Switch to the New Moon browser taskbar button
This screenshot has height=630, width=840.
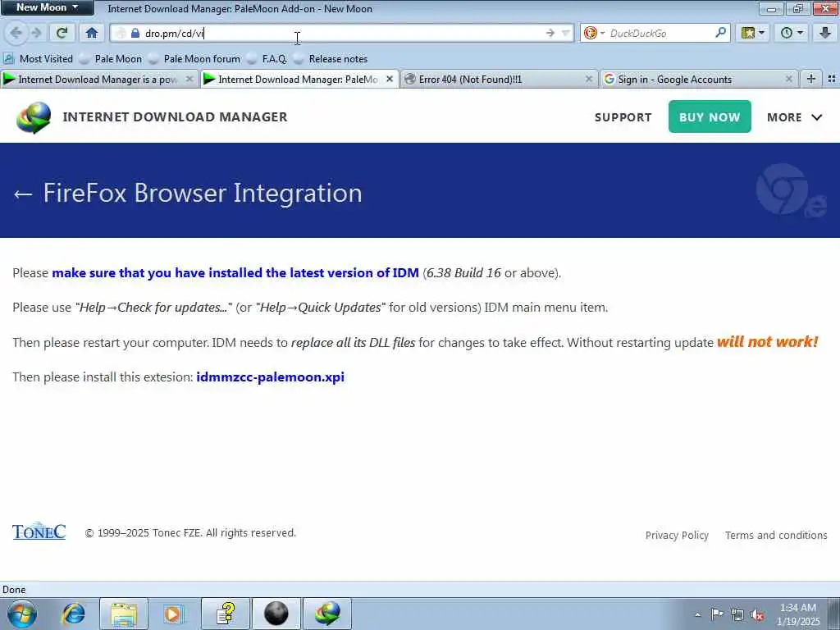click(x=276, y=614)
